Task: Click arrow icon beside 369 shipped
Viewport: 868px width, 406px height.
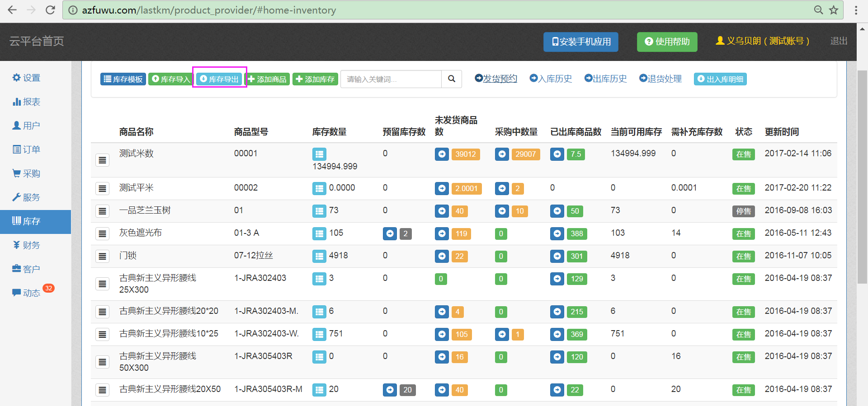Action: coord(557,334)
